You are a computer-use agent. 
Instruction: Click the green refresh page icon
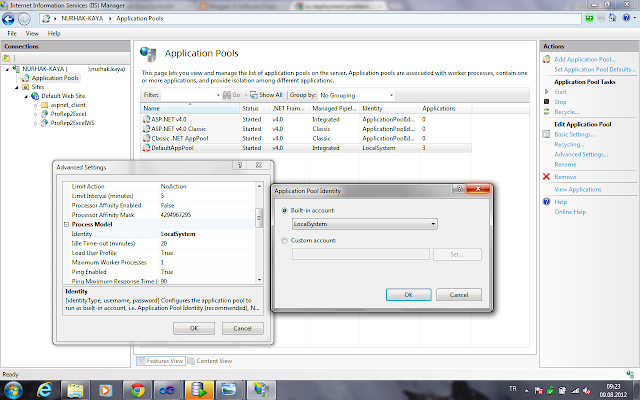tap(589, 18)
